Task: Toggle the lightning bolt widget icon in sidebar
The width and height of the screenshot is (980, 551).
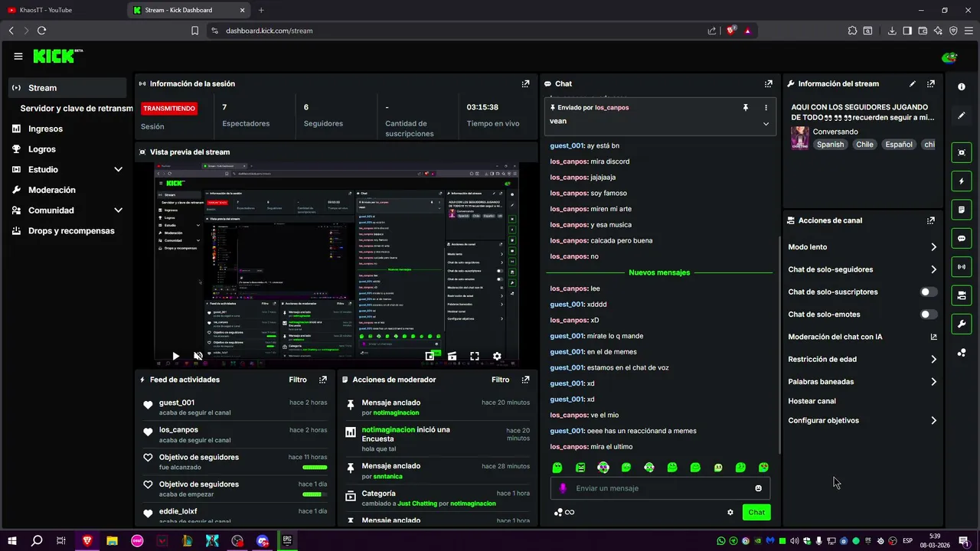Action: (962, 181)
